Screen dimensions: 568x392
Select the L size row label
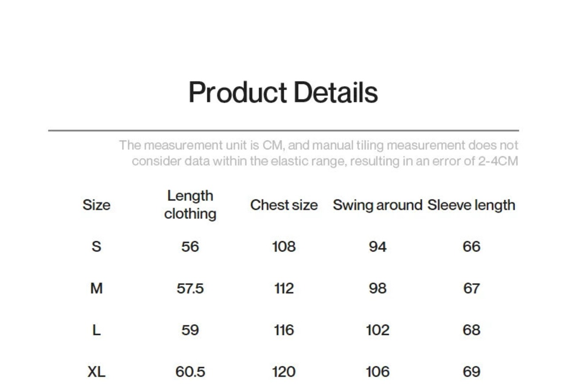coord(96,330)
